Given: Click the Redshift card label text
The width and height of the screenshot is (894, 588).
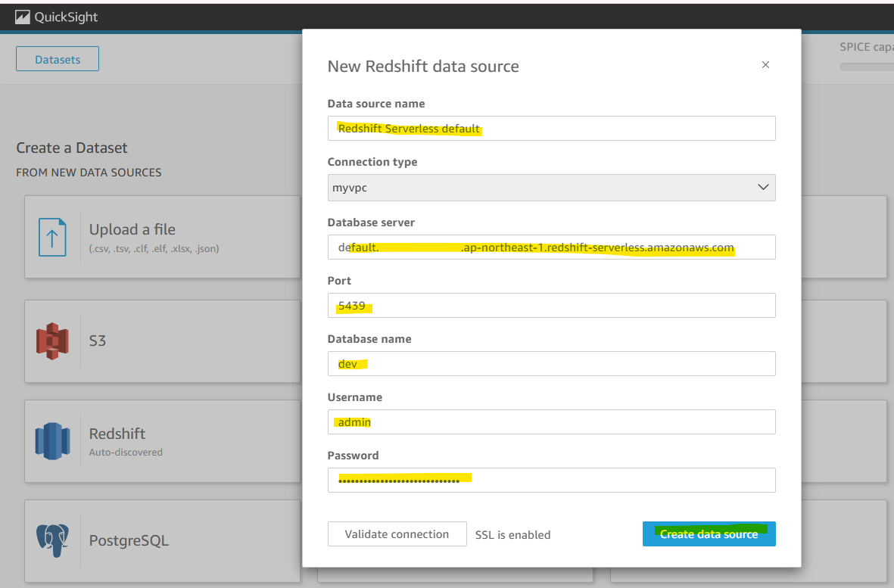Looking at the screenshot, I should (117, 434).
